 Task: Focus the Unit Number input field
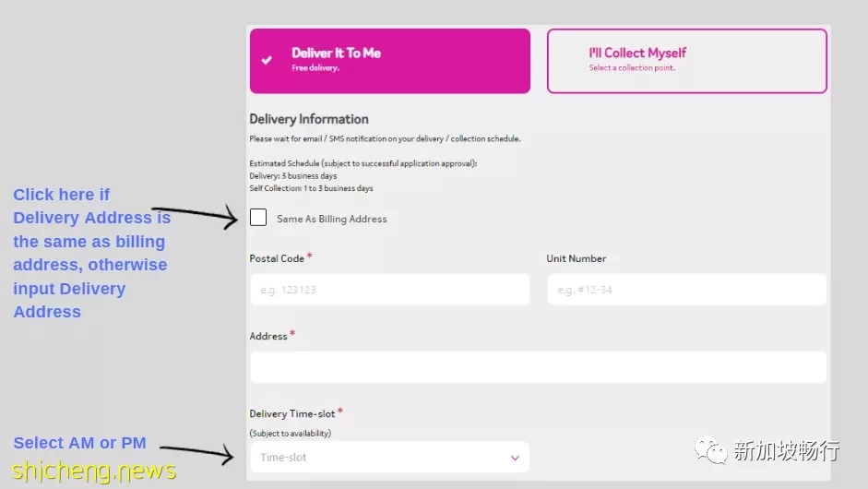[687, 289]
